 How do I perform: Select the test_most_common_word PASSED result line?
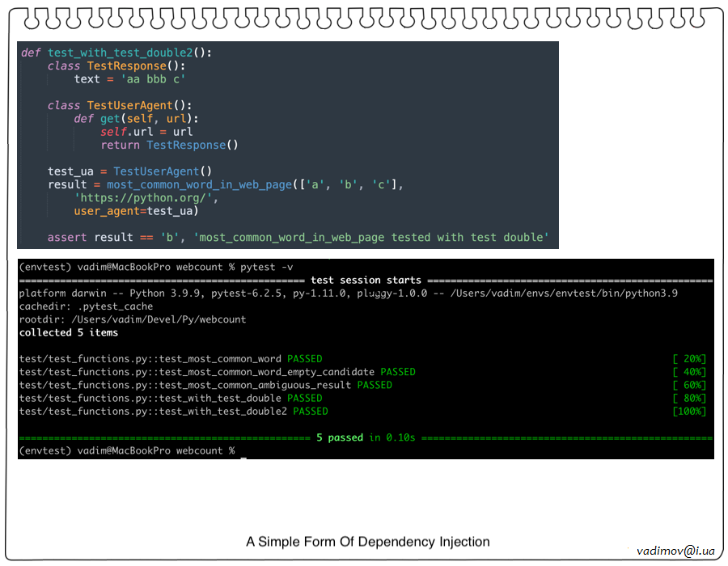pyautogui.click(x=171, y=358)
